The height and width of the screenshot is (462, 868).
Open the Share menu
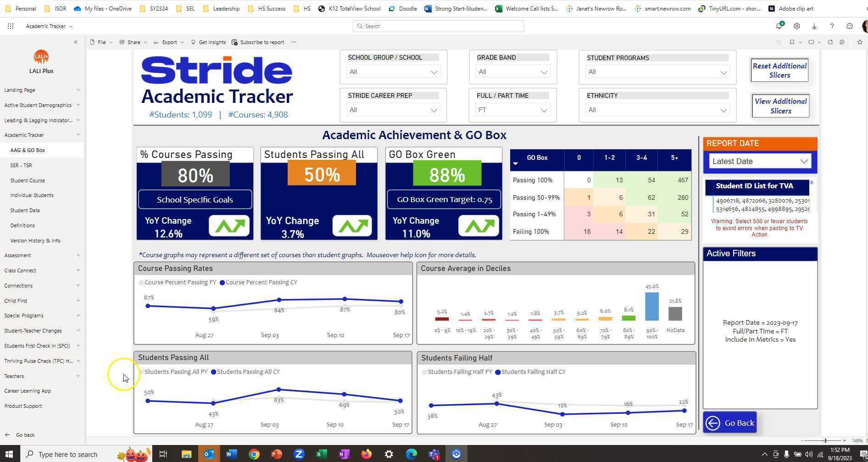tap(134, 42)
